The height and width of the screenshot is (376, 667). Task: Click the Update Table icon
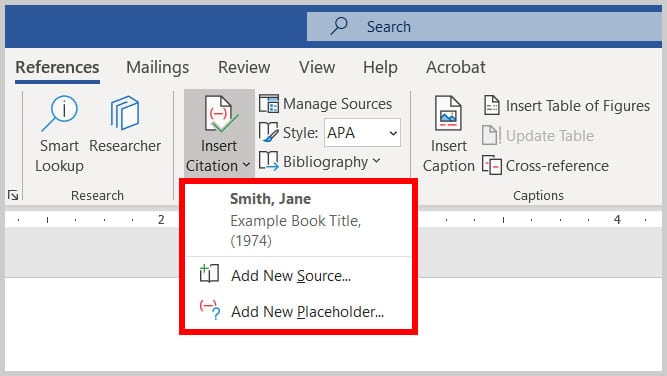pyautogui.click(x=490, y=135)
